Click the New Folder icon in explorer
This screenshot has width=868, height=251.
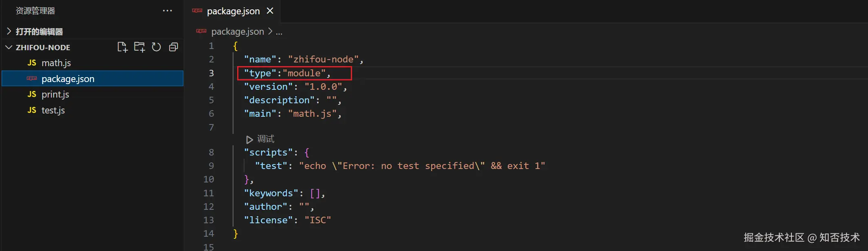click(x=139, y=47)
